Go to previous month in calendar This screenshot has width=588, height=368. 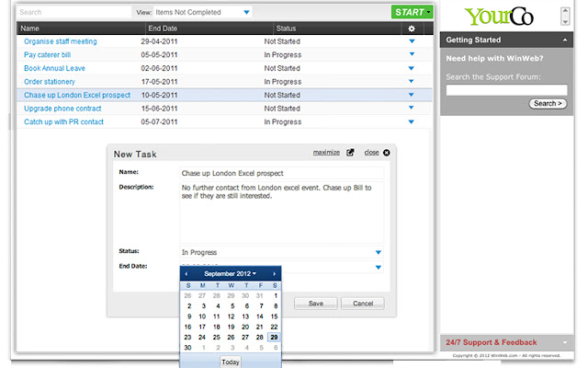click(186, 274)
